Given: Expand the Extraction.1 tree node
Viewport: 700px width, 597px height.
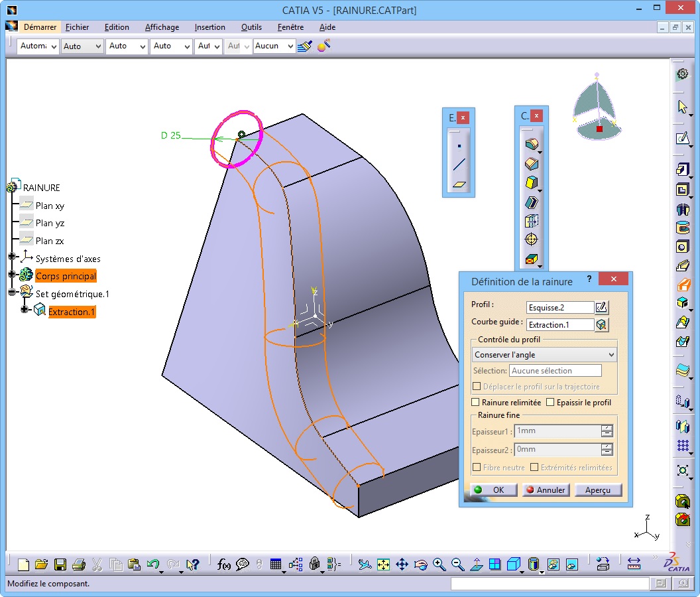Looking at the screenshot, I should (x=25, y=309).
